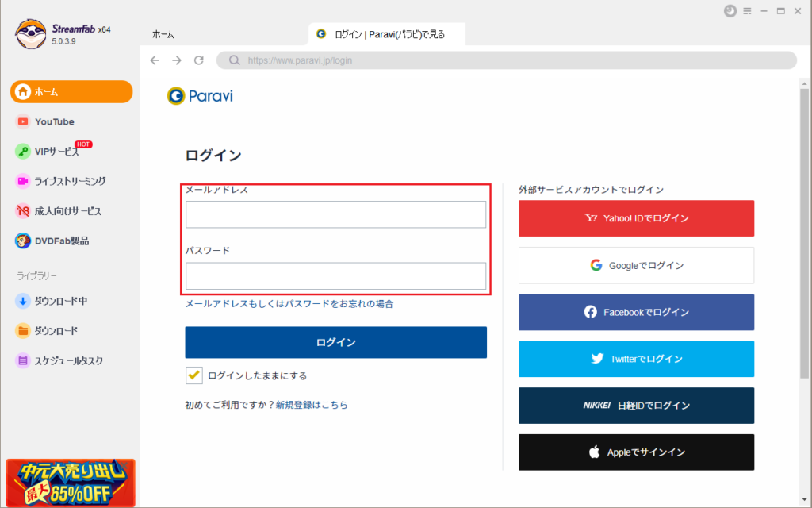Switch to the ホーム tab
The width and height of the screenshot is (812, 508).
coord(163,35)
